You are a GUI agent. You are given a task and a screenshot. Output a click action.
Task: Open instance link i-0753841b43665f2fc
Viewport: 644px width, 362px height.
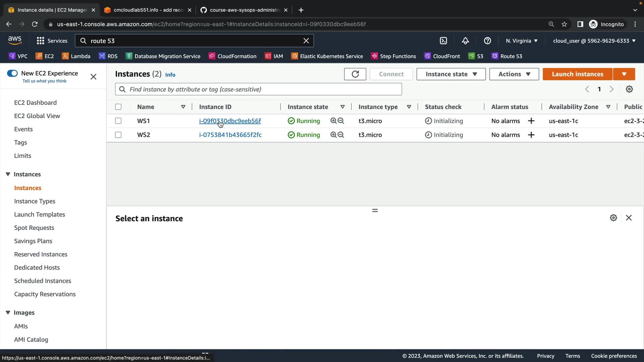point(230,135)
